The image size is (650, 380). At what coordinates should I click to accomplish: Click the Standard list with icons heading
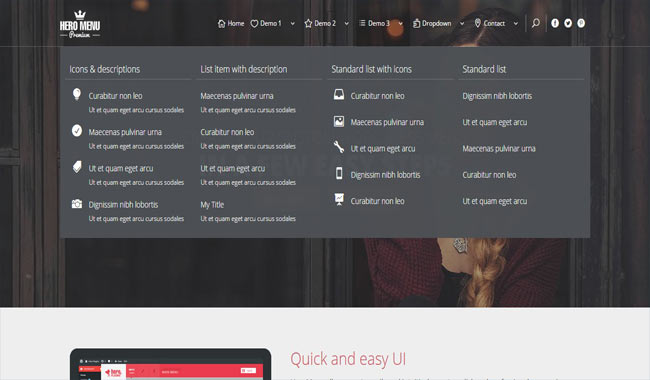(x=371, y=69)
